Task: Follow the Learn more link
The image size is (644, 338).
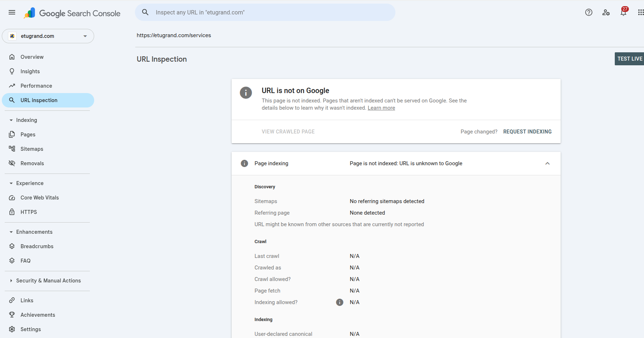Action: point(381,108)
